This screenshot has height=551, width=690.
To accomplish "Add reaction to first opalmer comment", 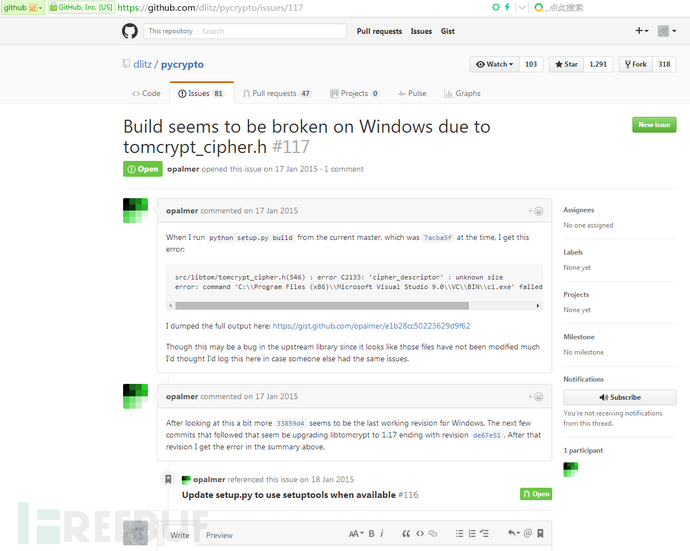I will (536, 211).
